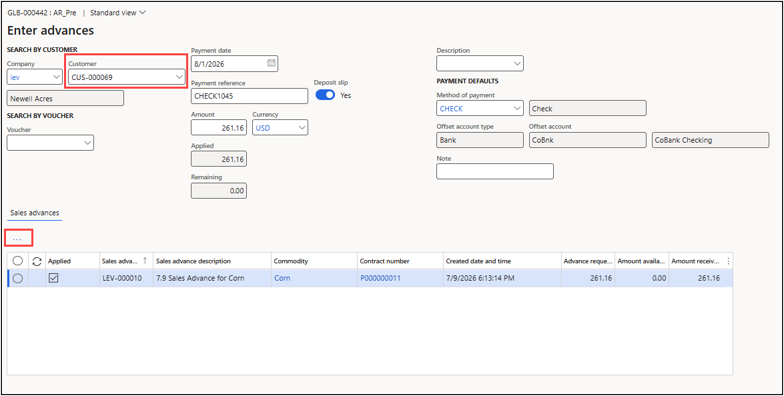
Task: Click the Created date and time header
Action: click(502, 261)
